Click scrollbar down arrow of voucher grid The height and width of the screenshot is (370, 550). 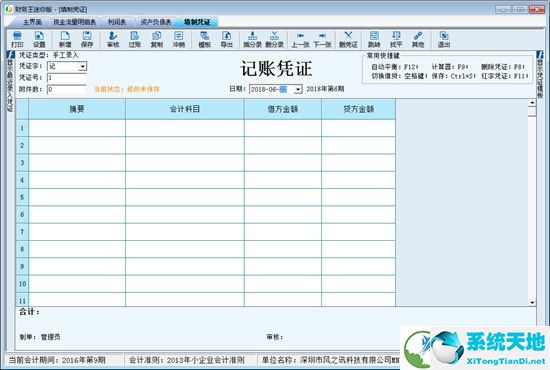click(x=532, y=302)
